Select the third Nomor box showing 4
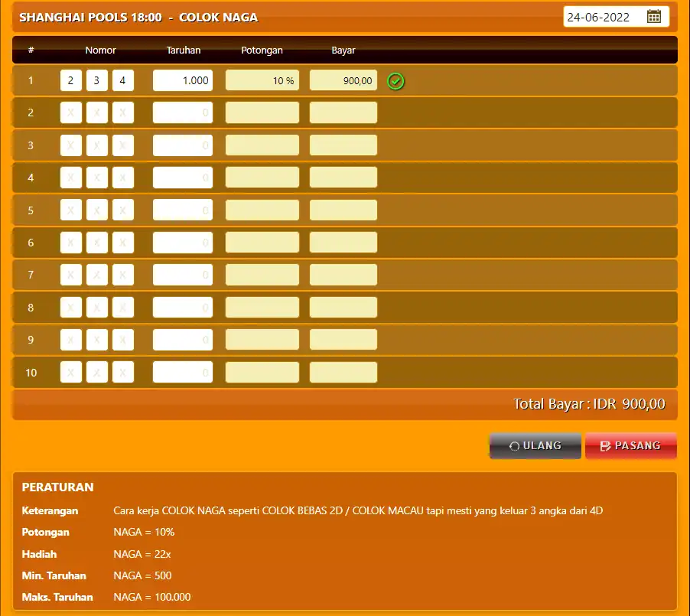This screenshot has width=690, height=616. (x=122, y=80)
